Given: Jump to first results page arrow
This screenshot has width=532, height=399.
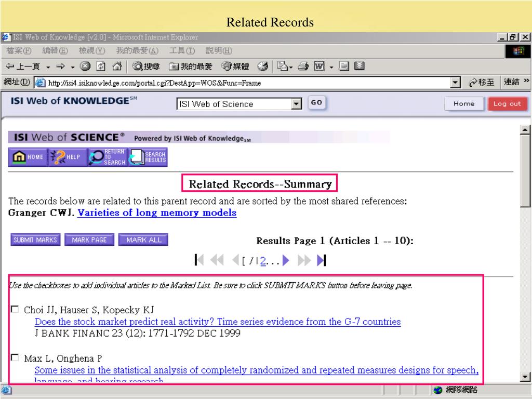Looking at the screenshot, I should click(199, 260).
